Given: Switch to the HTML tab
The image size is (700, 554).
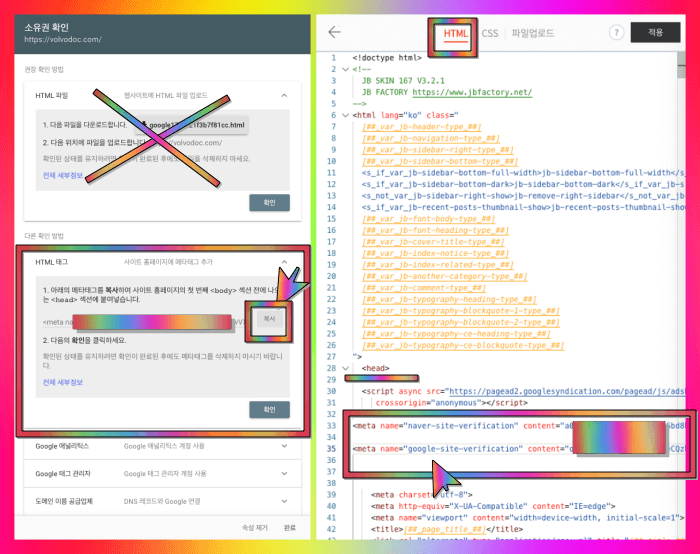Looking at the screenshot, I should 455,34.
